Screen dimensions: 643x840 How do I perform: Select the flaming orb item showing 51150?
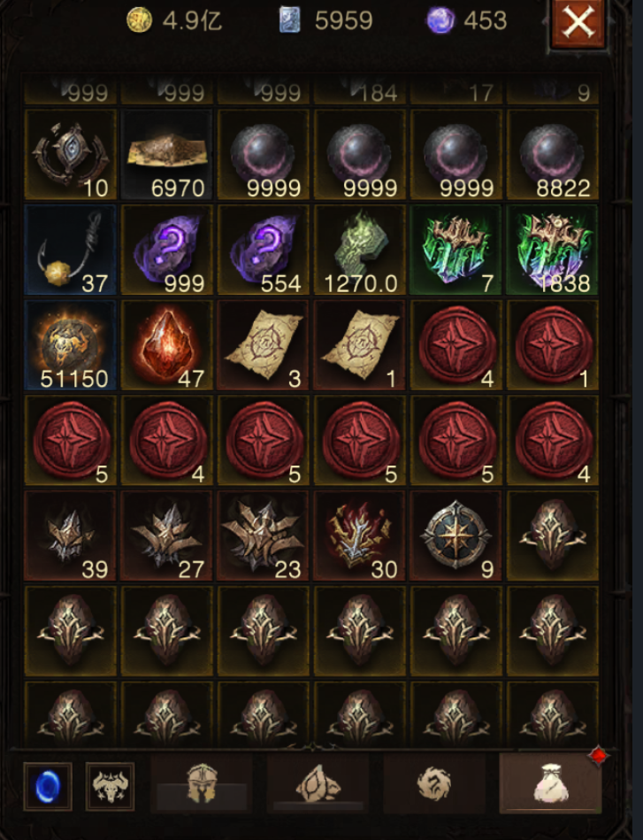(71, 345)
